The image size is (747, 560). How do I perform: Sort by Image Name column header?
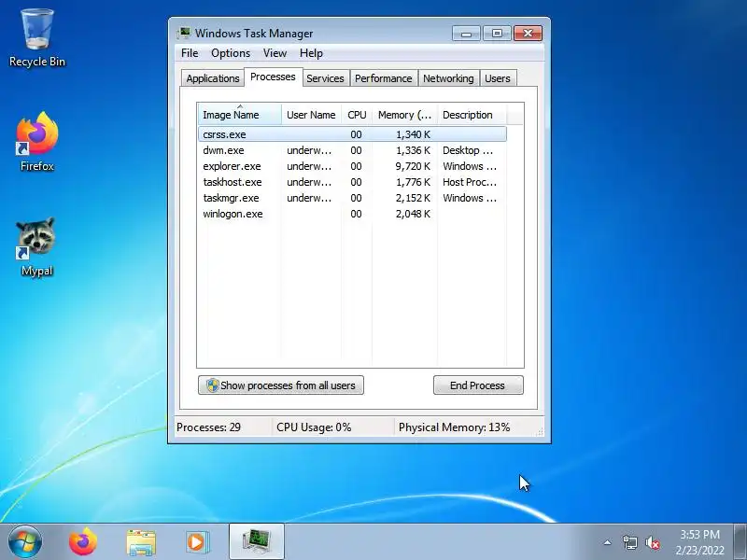[x=240, y=115]
